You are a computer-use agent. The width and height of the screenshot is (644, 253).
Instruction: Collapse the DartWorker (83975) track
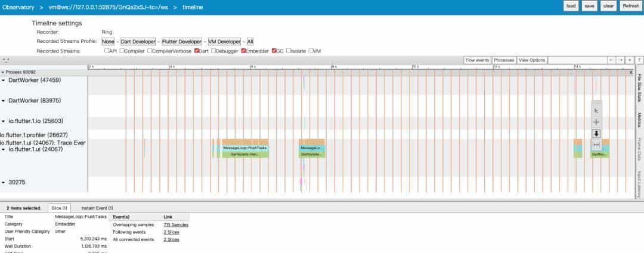tap(4, 101)
